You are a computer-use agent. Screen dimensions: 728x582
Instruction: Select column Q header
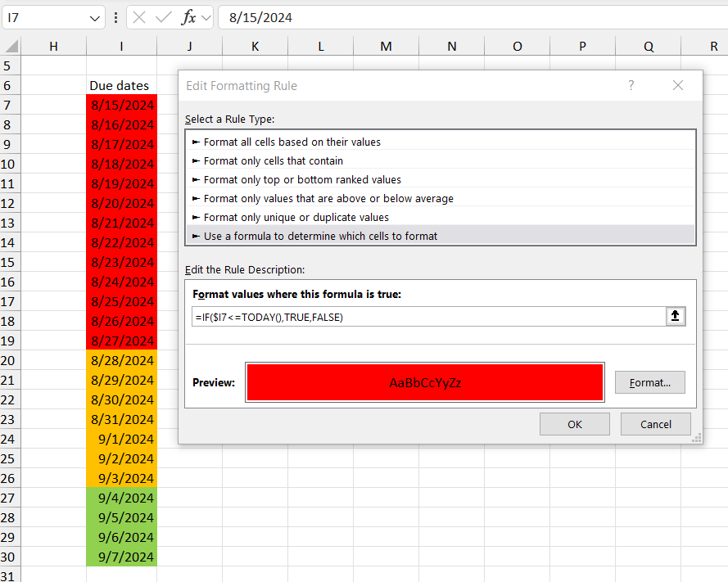pyautogui.click(x=648, y=47)
